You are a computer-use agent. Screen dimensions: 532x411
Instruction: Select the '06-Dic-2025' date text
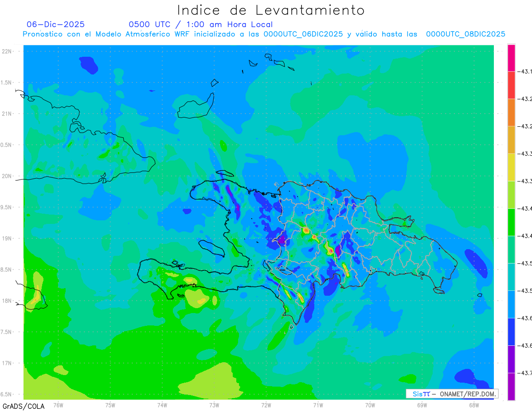[55, 24]
